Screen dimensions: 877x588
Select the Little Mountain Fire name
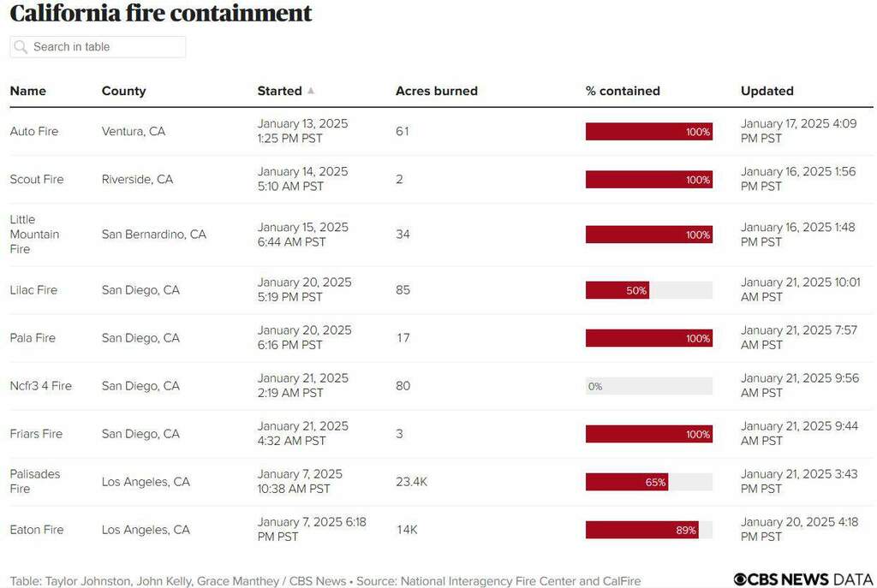[35, 235]
